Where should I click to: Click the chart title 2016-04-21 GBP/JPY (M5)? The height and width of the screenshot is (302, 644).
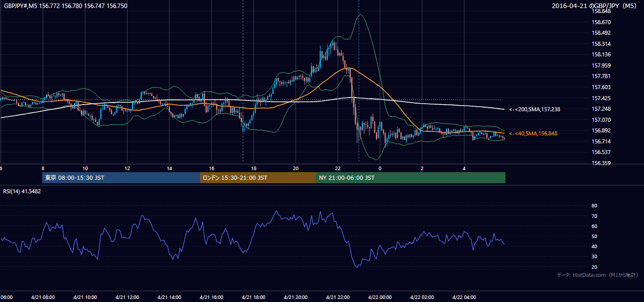click(594, 6)
